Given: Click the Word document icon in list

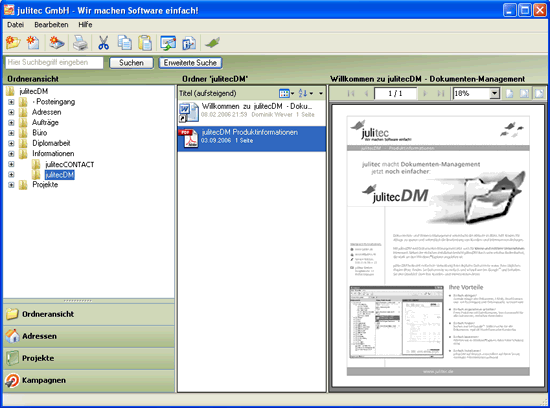Looking at the screenshot, I should coord(189,112).
